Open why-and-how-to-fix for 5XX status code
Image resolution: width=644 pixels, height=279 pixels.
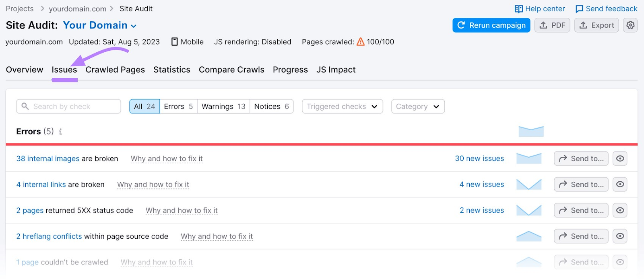tap(182, 211)
